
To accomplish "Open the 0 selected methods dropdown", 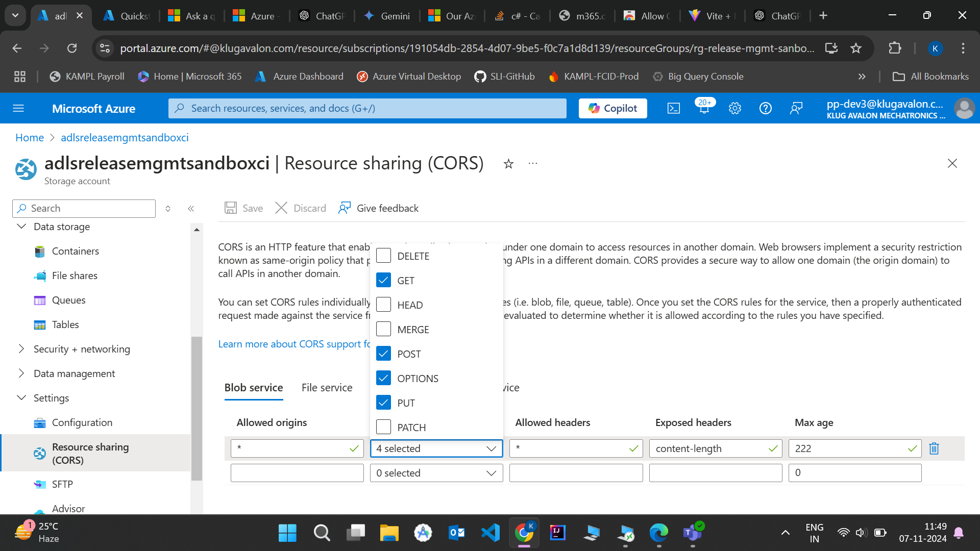I will tap(436, 472).
